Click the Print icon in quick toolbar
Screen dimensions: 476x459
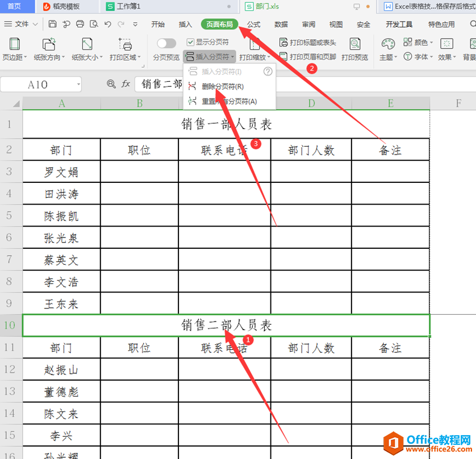(x=80, y=24)
